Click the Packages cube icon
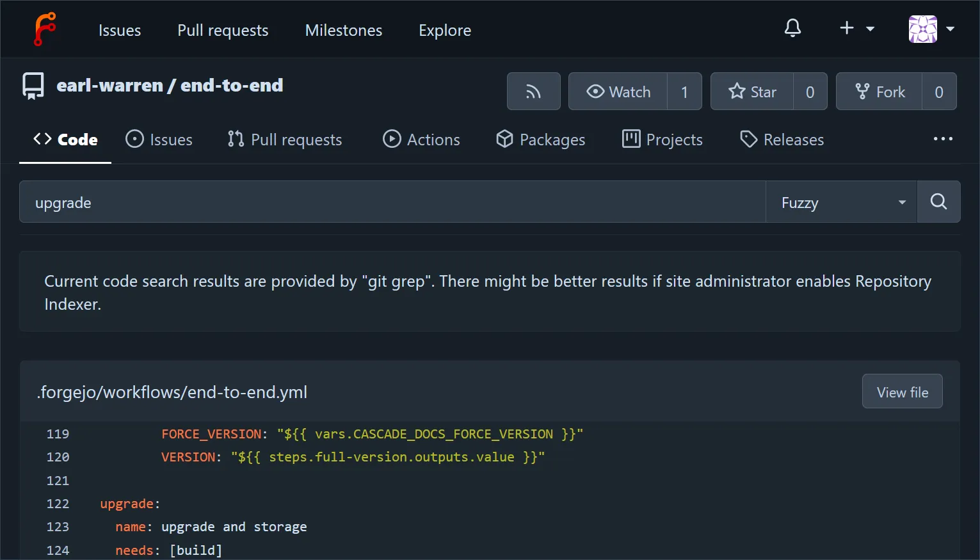 (x=505, y=139)
